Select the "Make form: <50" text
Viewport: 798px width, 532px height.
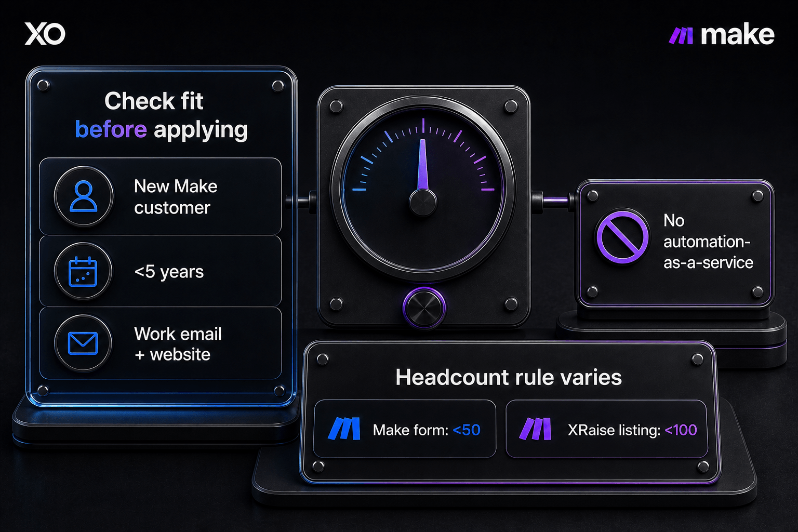click(x=427, y=430)
